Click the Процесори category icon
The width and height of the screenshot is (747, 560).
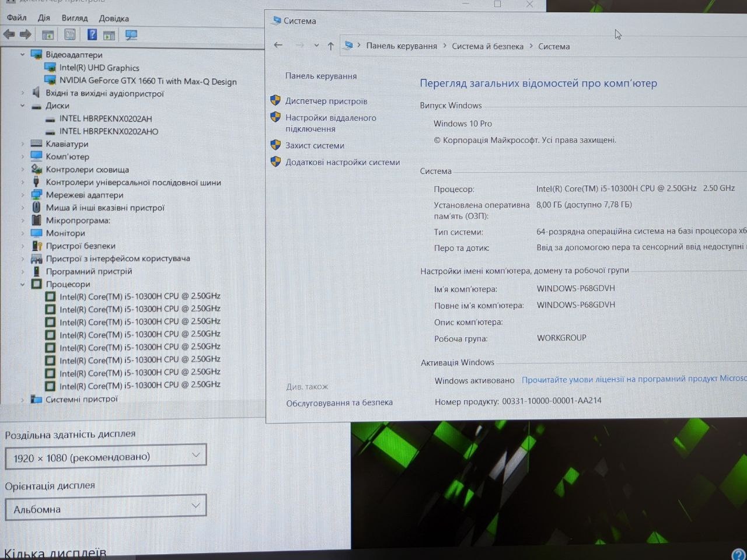[x=36, y=284]
